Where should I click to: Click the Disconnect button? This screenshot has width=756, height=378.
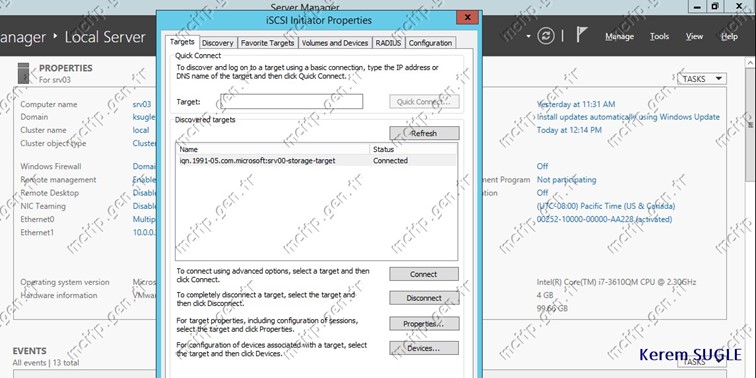click(x=424, y=298)
